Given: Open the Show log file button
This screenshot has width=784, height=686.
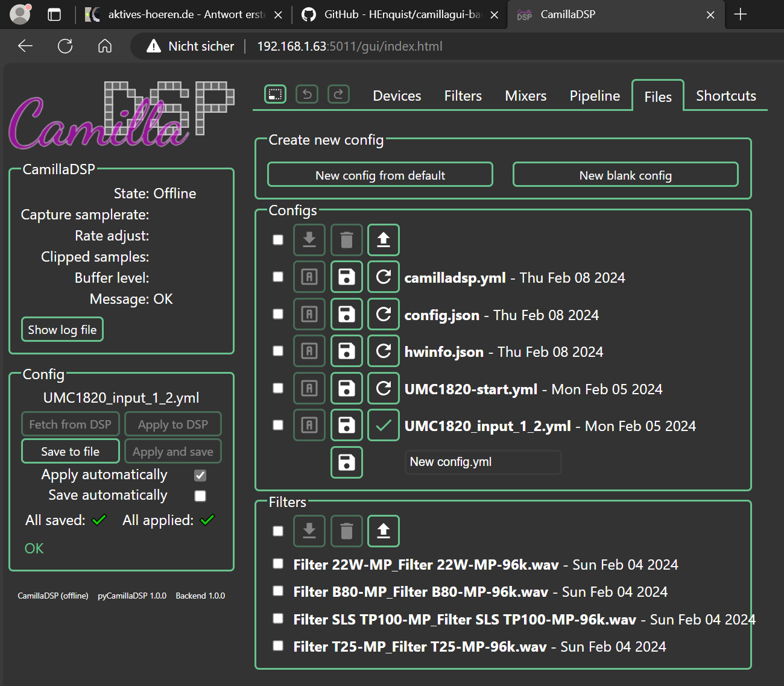Looking at the screenshot, I should coord(62,330).
